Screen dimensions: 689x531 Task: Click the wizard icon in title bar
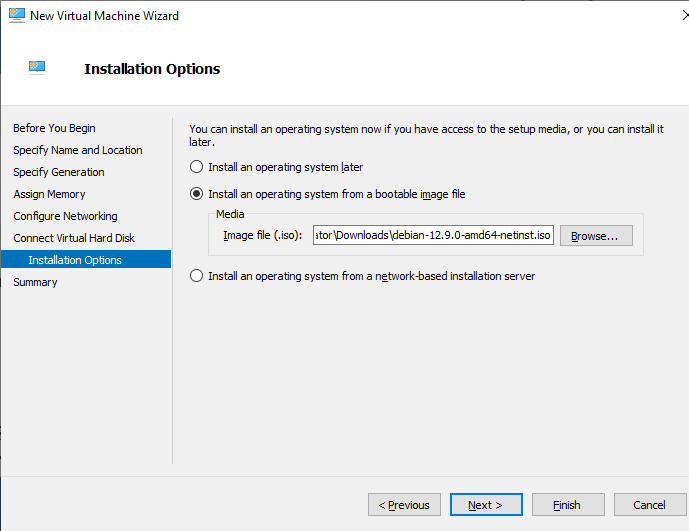point(16,16)
